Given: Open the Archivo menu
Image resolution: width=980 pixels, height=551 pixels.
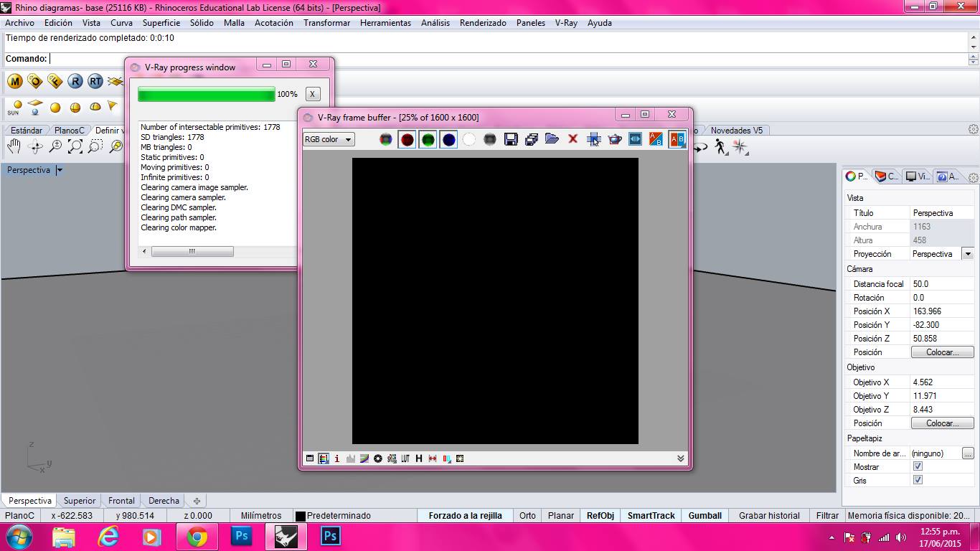Looking at the screenshot, I should pyautogui.click(x=19, y=23).
